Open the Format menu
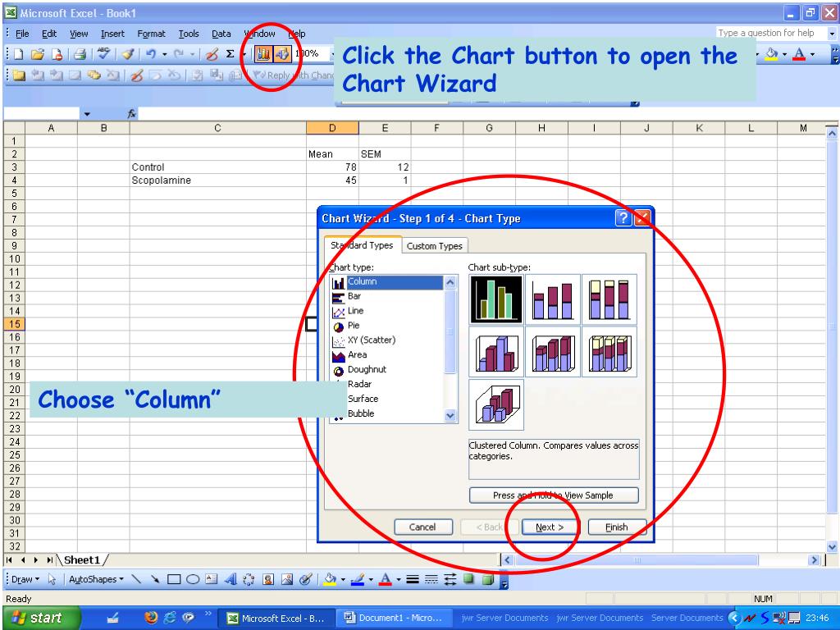Viewport: 840px width, 630px height. click(x=152, y=34)
